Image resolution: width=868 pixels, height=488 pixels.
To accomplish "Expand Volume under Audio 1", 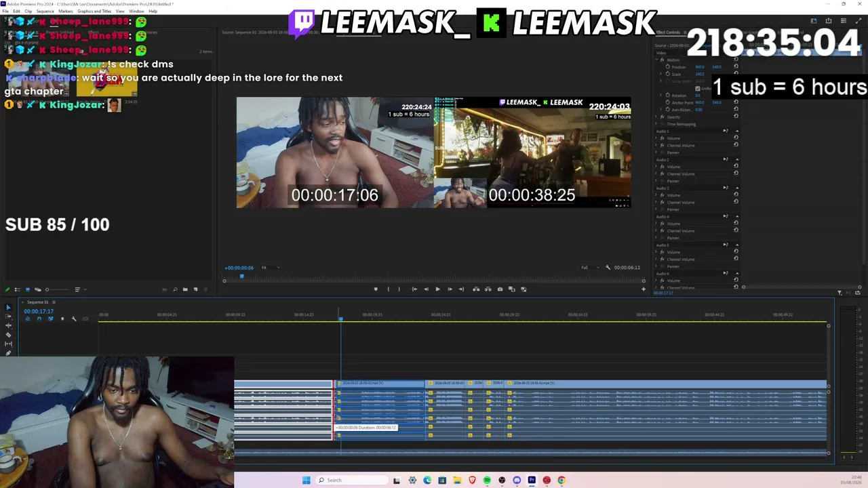I will coord(656,138).
